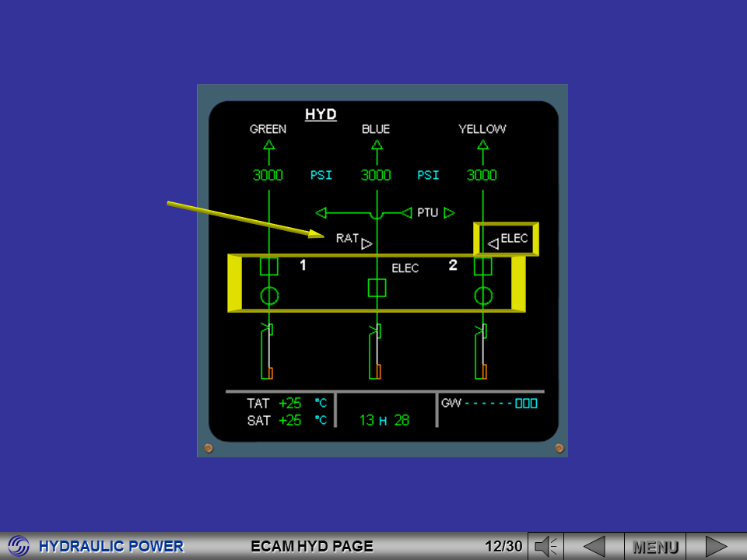Open the MENU button
Viewport: 747px width, 560px height.
click(x=656, y=546)
